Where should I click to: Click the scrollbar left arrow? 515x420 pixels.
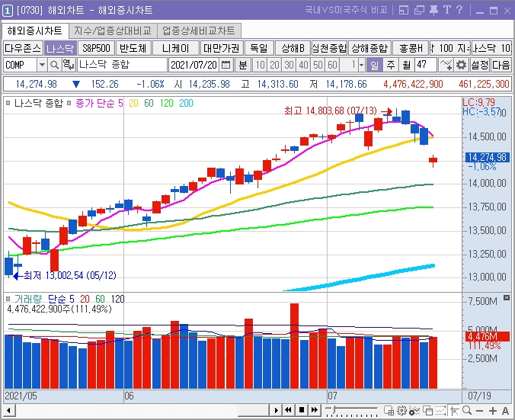[9, 410]
